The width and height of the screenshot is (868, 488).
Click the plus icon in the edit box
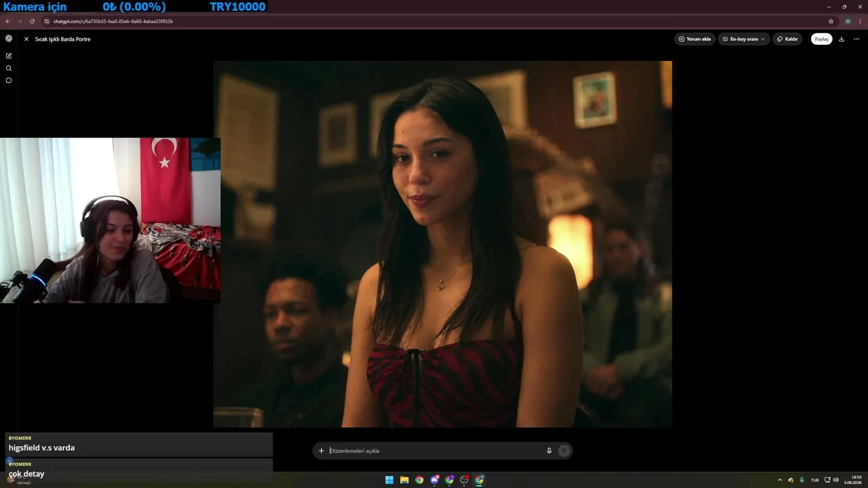click(x=321, y=451)
